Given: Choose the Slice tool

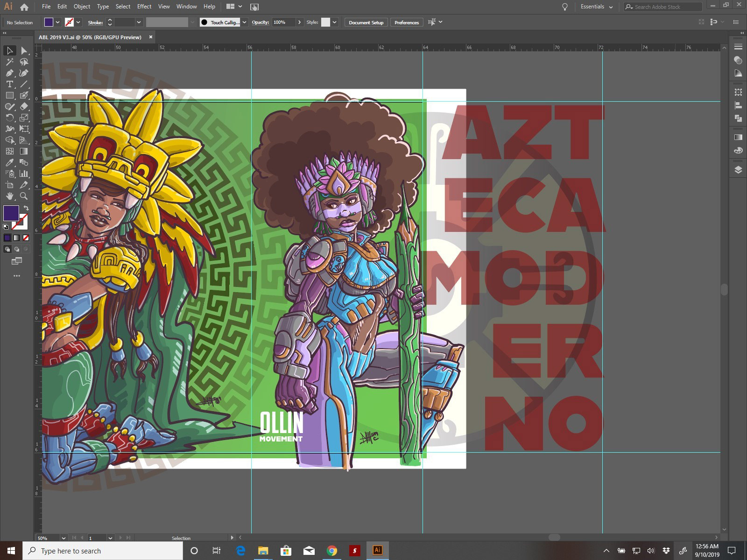Looking at the screenshot, I should click(x=24, y=185).
